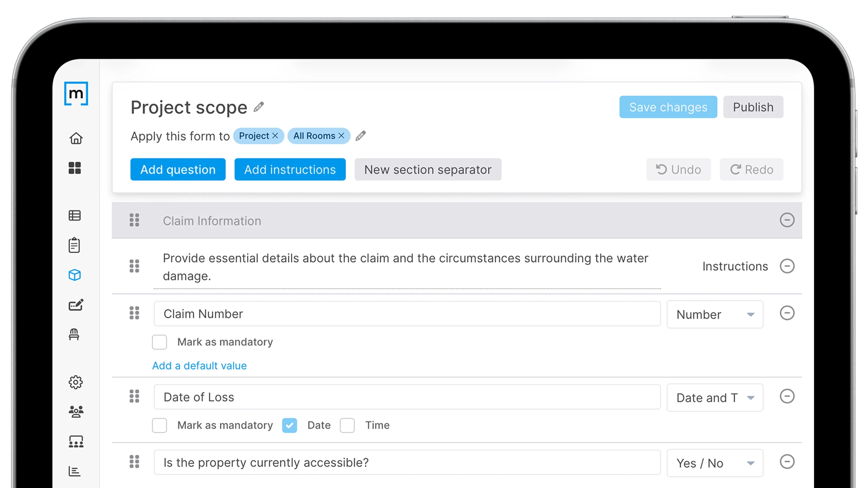Remove the Project tag chip
This screenshot has height=488, width=868.
pyautogui.click(x=275, y=136)
